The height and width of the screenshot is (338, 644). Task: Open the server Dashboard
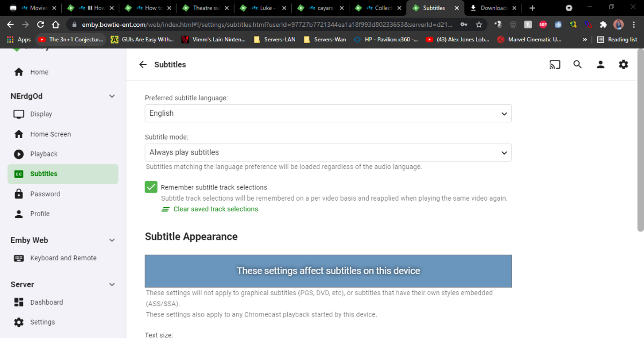click(63, 302)
